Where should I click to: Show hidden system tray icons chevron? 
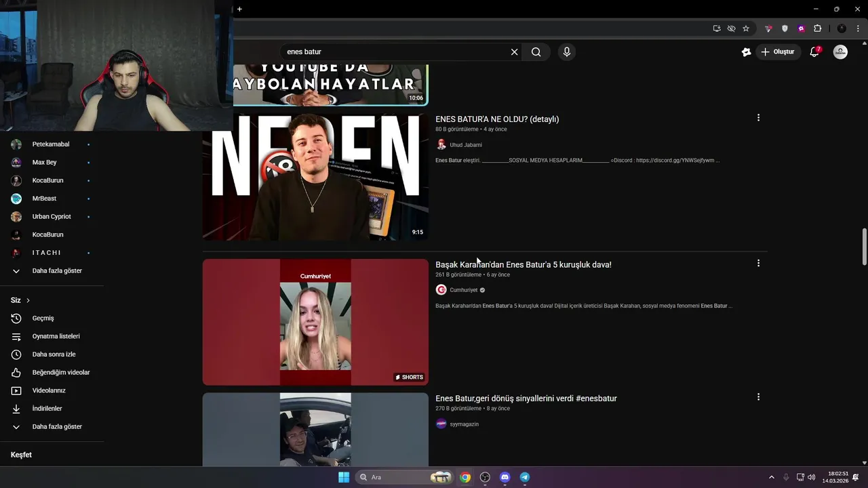coord(771,477)
